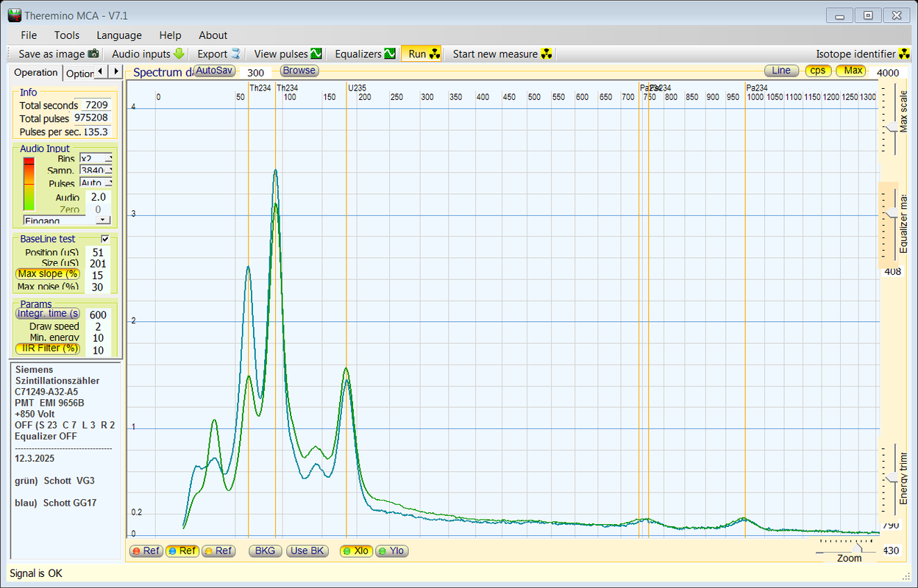Image resolution: width=918 pixels, height=588 pixels.
Task: Open the Tools menu
Action: [67, 35]
